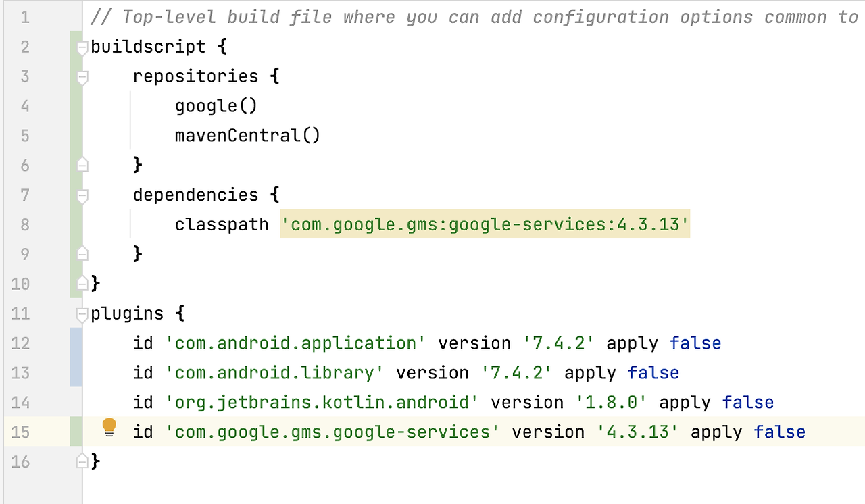Click line number 8 in gutter
Screen dimensions: 865x504
[25, 224]
